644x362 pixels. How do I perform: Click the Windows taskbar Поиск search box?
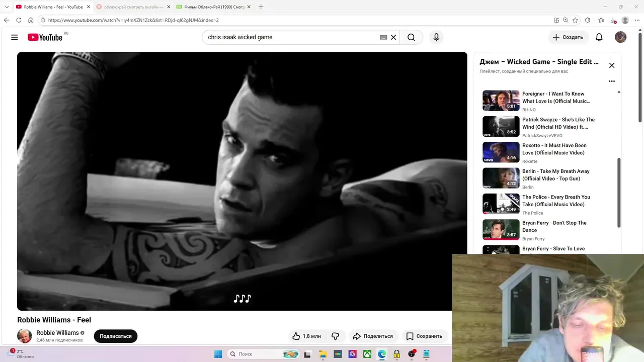(263, 354)
